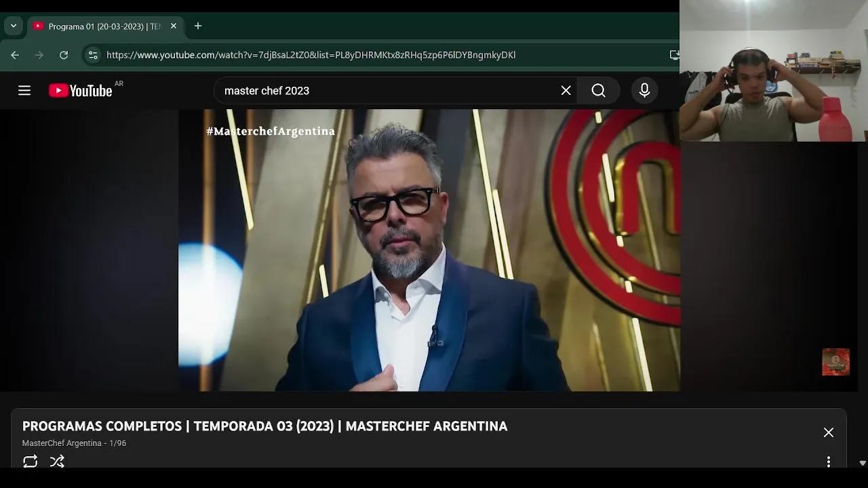Open playlist more options menu
This screenshot has height=488, width=868.
829,462
